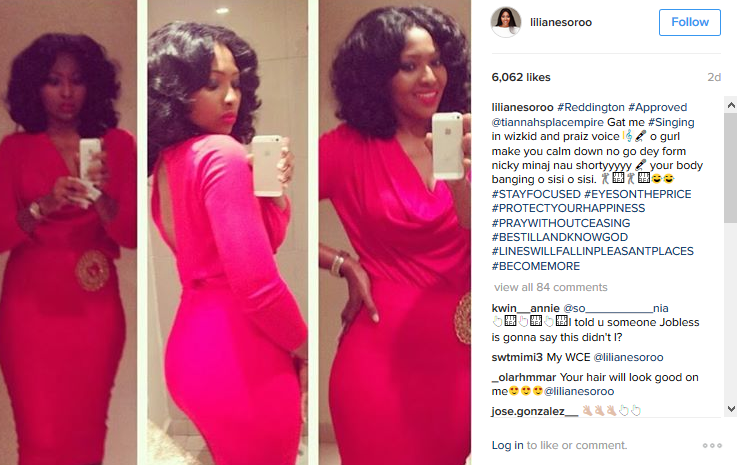Click the comments scrollbar up arrow

731,105
